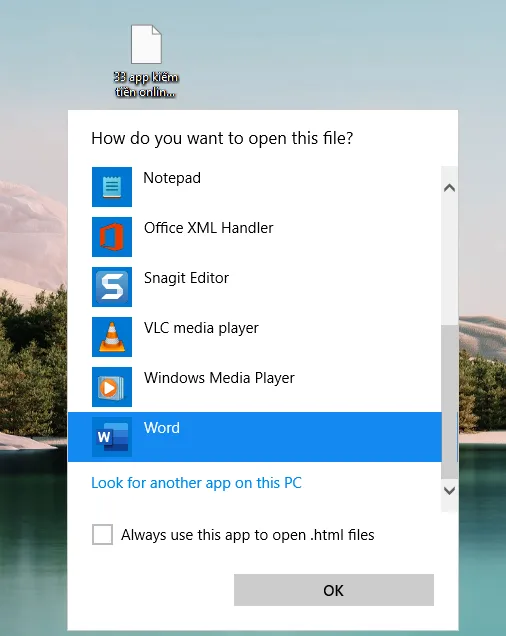
Task: Click the app list scrollbar thumb
Action: coord(449,401)
